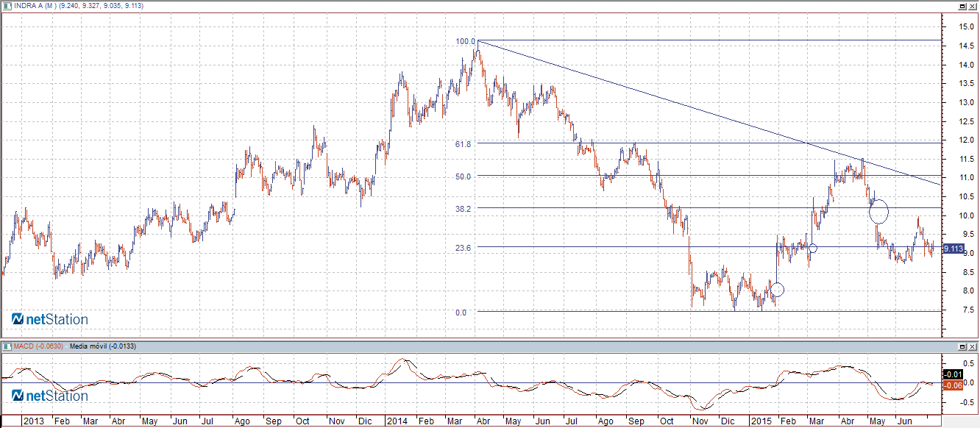This screenshot has width=980, height=428.
Task: Click the 2014 year marker on time axis
Action: pos(397,421)
